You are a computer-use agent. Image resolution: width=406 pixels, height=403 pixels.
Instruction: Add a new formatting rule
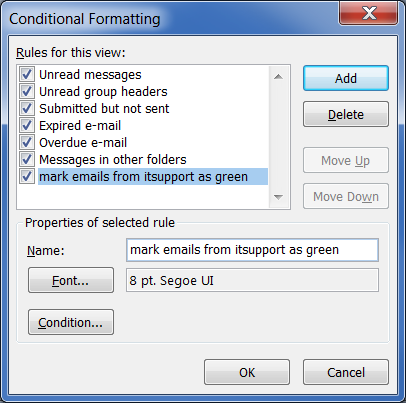tap(346, 78)
